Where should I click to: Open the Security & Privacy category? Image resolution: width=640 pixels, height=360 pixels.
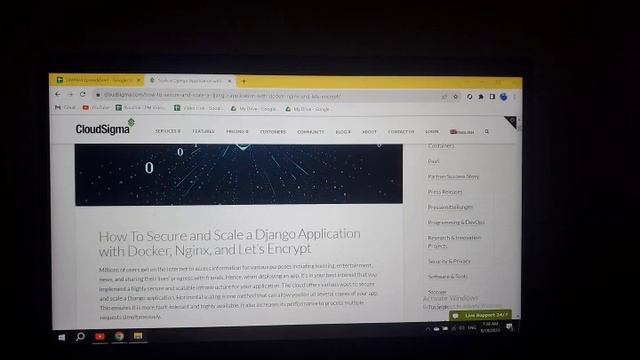[x=449, y=261]
